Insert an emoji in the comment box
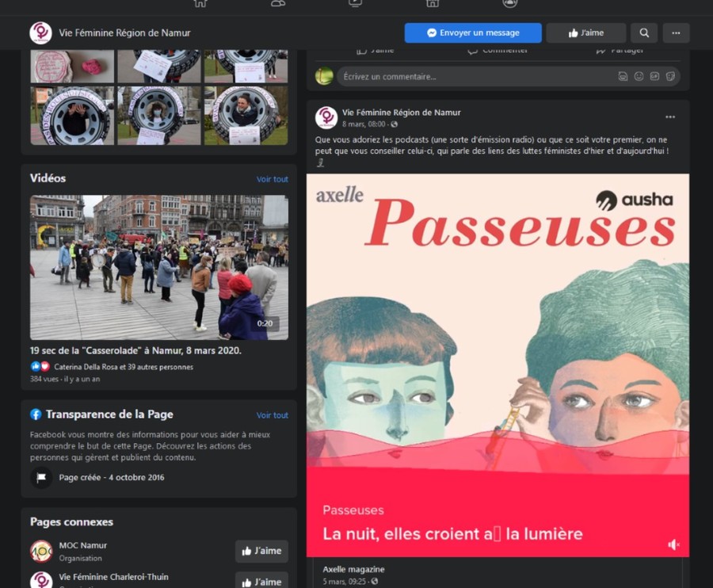This screenshot has height=588, width=713. pos(639,76)
